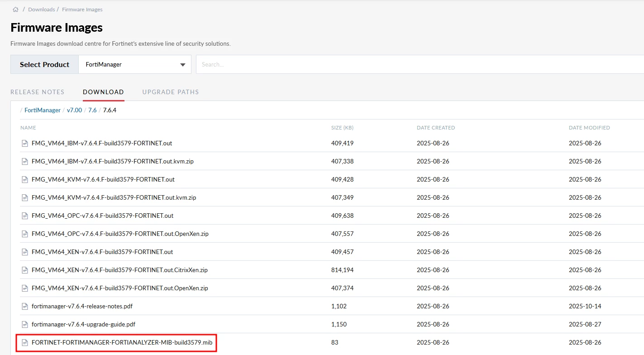The image size is (644, 355).
Task: Click size value 83 of MIB file
Action: pyautogui.click(x=335, y=342)
